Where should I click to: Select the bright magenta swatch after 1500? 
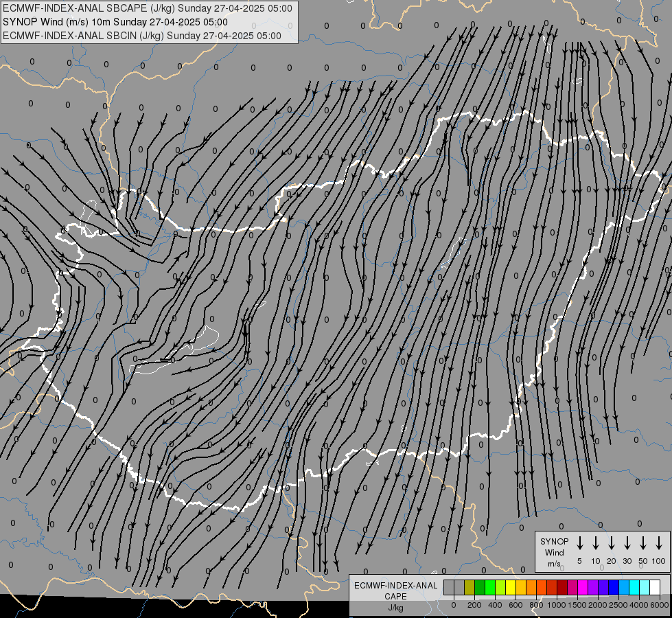click(x=583, y=587)
